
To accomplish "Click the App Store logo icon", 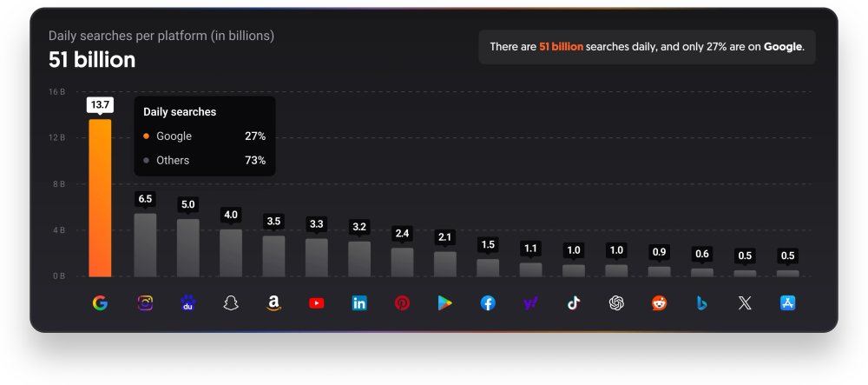I will pos(788,303).
